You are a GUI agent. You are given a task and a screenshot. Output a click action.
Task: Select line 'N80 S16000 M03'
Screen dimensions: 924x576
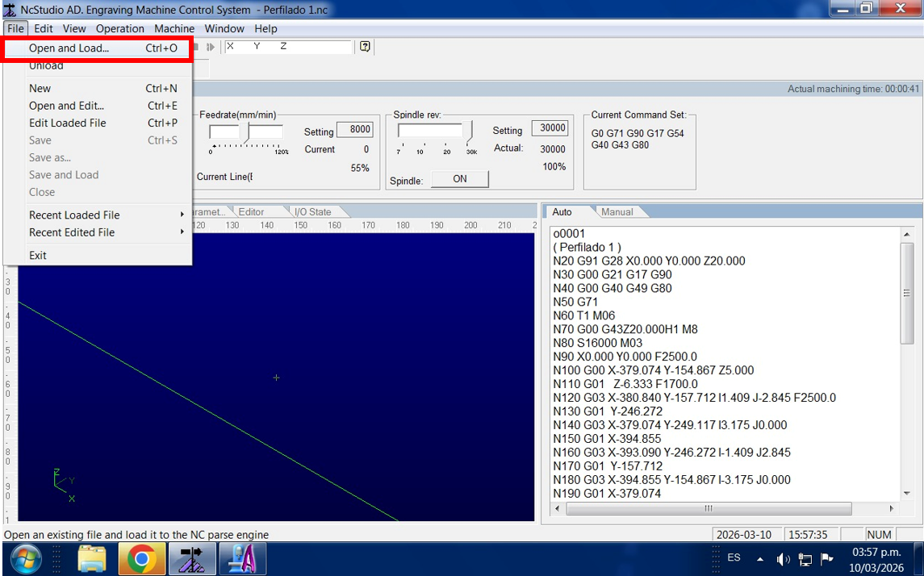(x=597, y=343)
